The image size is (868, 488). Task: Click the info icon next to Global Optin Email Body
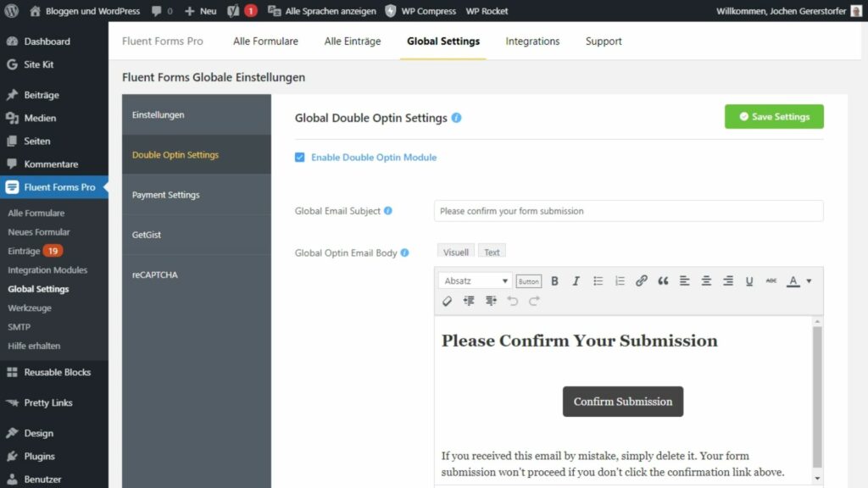(404, 252)
